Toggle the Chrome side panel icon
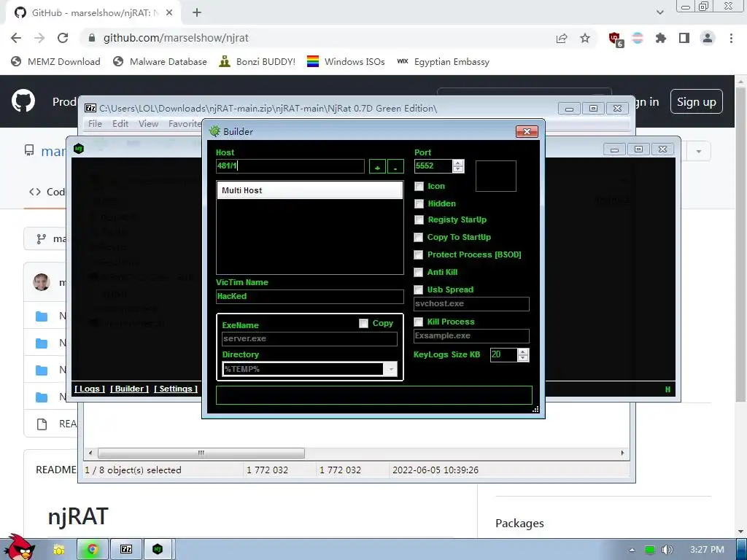 pyautogui.click(x=684, y=38)
